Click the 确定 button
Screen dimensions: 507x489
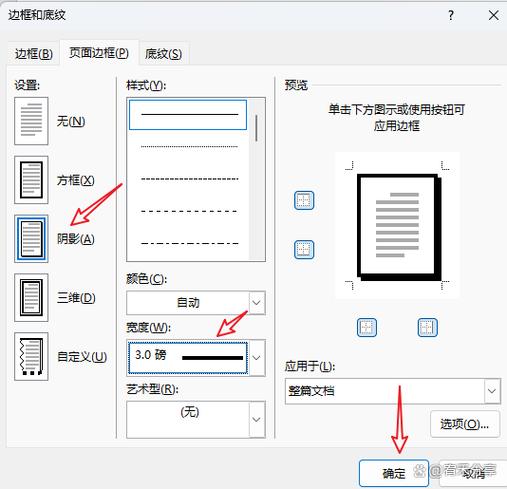click(394, 474)
